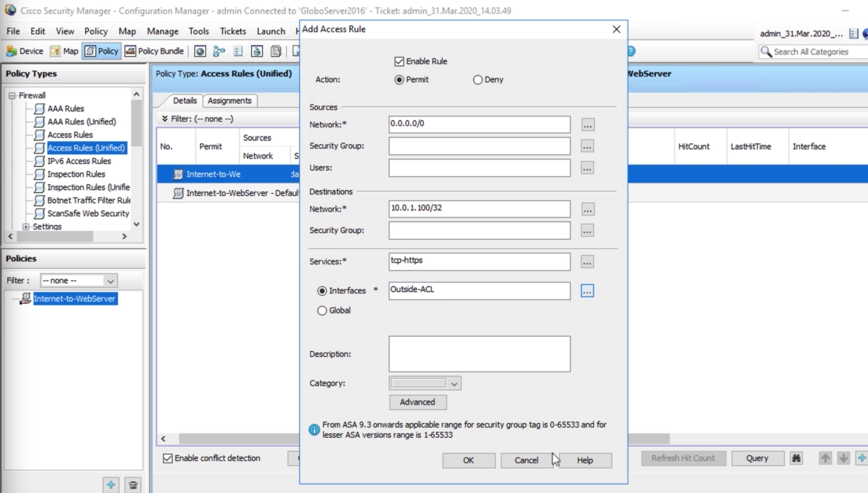Open the File menu

pos(13,31)
